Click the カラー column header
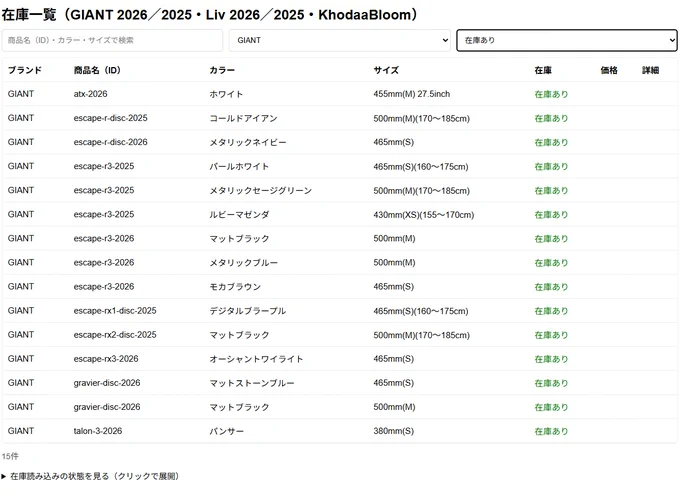This screenshot has width=680, height=497. [x=222, y=70]
